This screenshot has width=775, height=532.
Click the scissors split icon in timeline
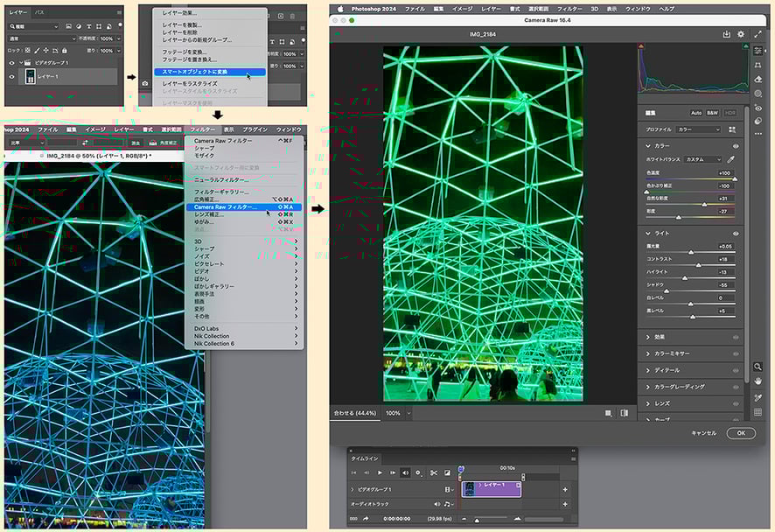[433, 472]
